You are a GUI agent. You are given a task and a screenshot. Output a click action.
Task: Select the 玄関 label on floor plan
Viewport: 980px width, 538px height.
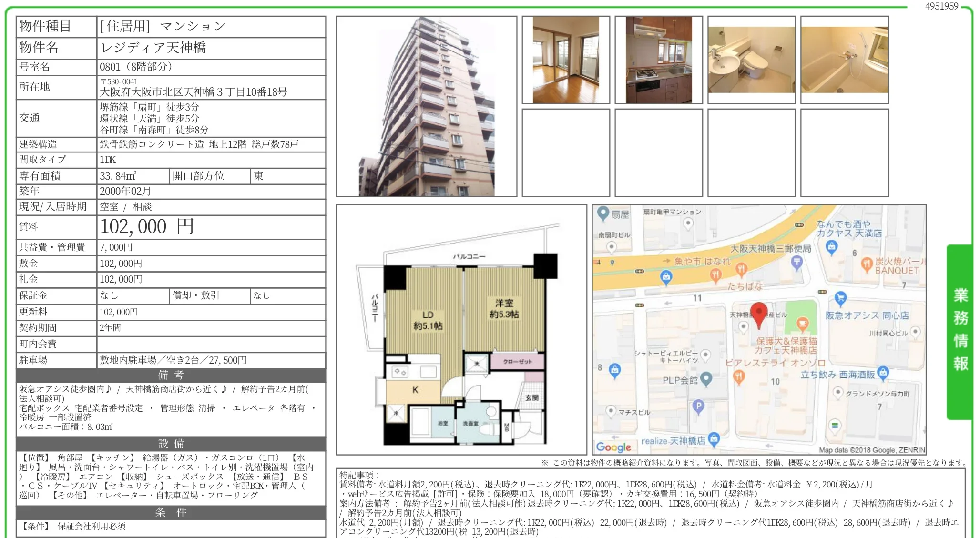pyautogui.click(x=532, y=398)
